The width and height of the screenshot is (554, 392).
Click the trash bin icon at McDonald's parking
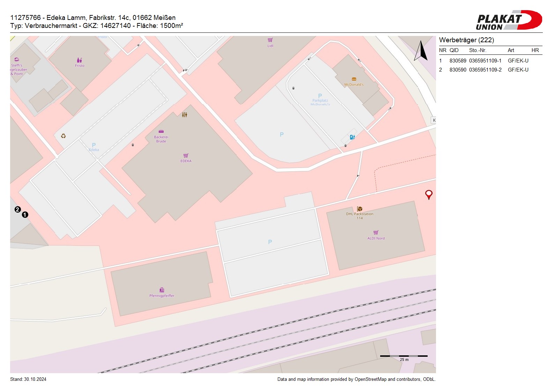click(x=293, y=88)
